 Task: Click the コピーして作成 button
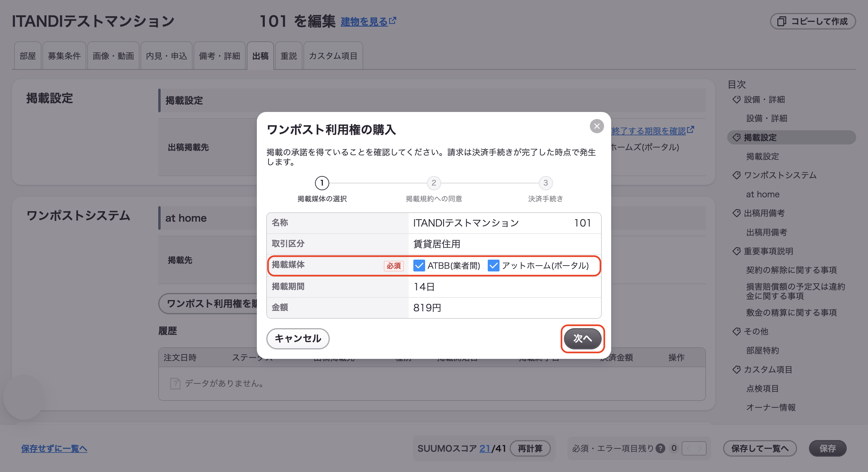click(x=812, y=22)
